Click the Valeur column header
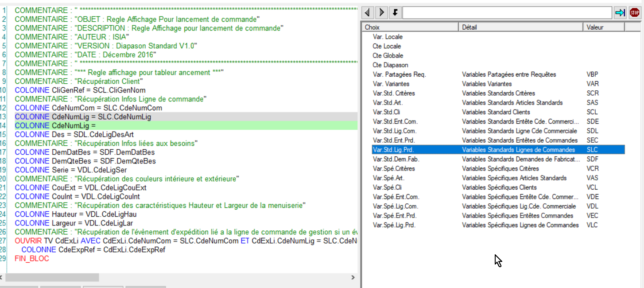644x288 pixels. [603, 27]
